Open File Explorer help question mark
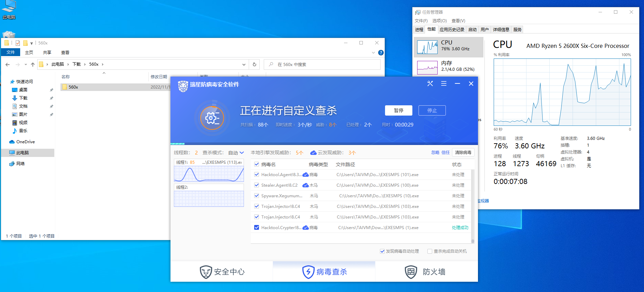Viewport: 644px width, 292px height. [381, 53]
